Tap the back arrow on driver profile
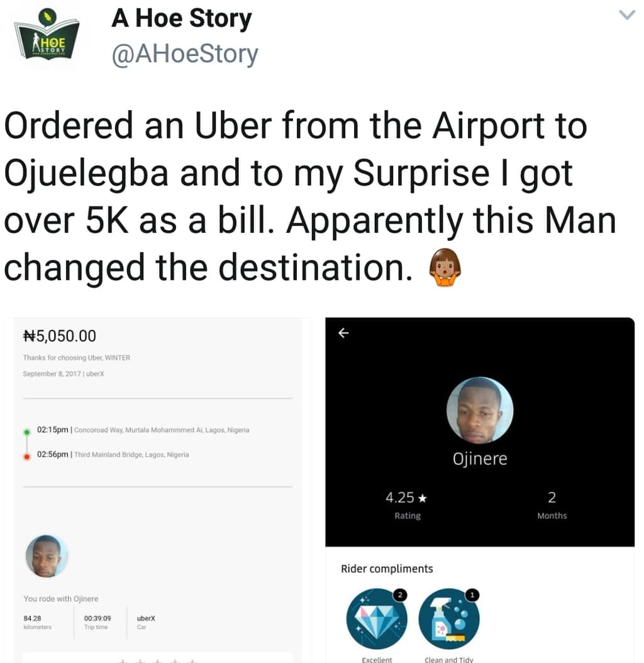The image size is (644, 663). pyautogui.click(x=343, y=333)
